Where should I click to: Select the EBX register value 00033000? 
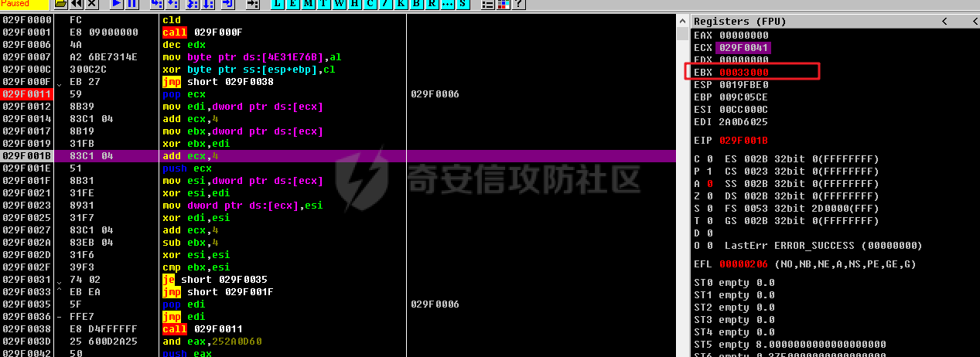[x=743, y=72]
